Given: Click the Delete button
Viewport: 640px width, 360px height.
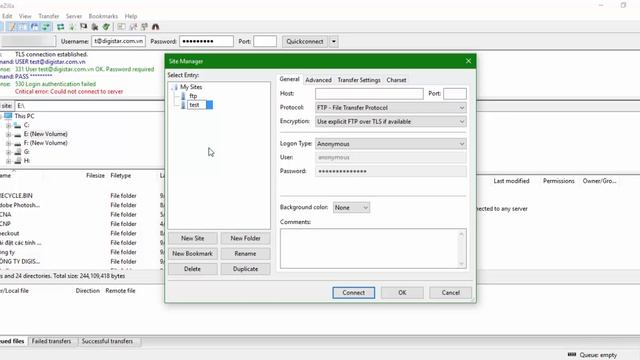Looking at the screenshot, I should pyautogui.click(x=193, y=269).
